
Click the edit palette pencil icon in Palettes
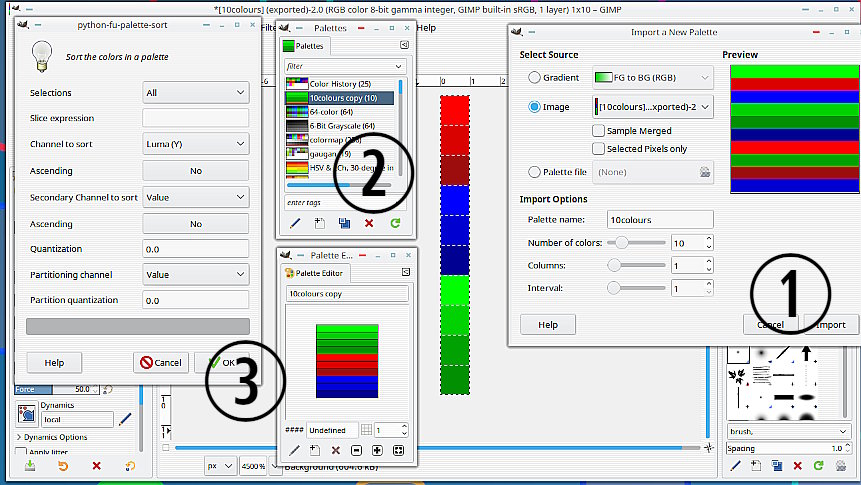295,223
